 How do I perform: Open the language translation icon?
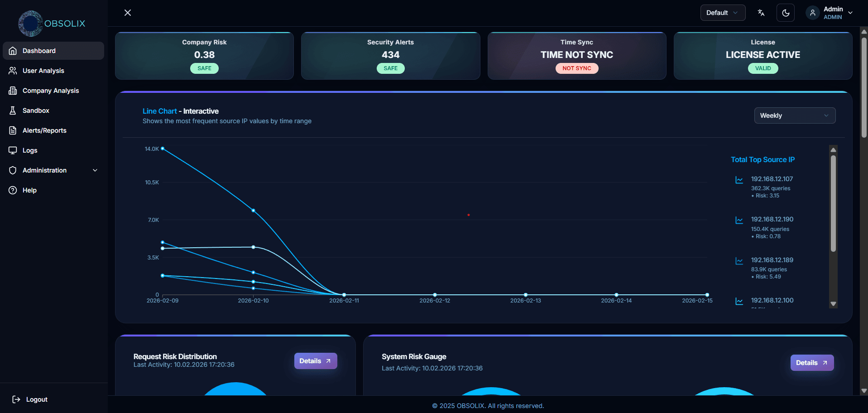click(761, 13)
